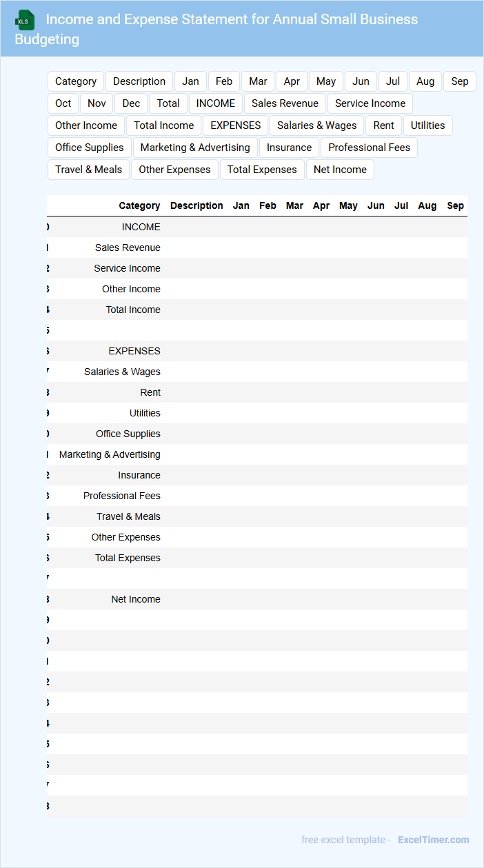Click the Jul tag
Viewport: 484px width, 868px height.
393,81
